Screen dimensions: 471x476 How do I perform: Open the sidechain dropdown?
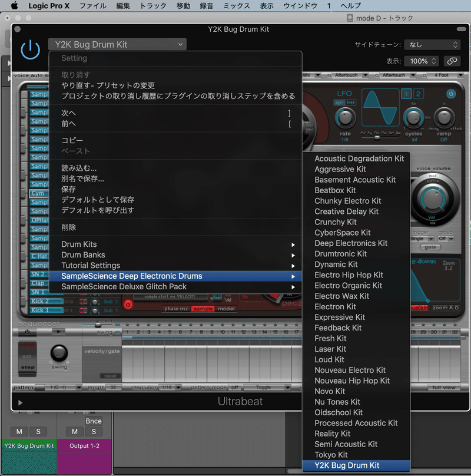[x=433, y=45]
